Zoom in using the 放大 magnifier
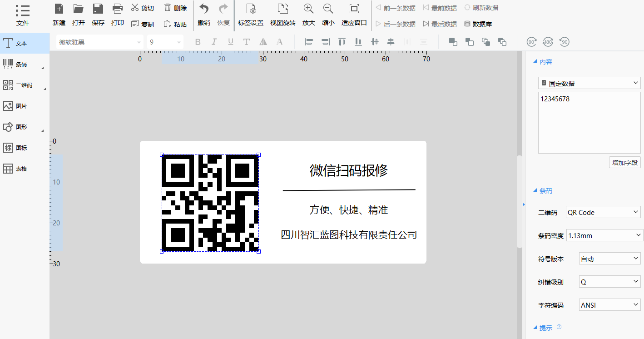 [x=308, y=9]
